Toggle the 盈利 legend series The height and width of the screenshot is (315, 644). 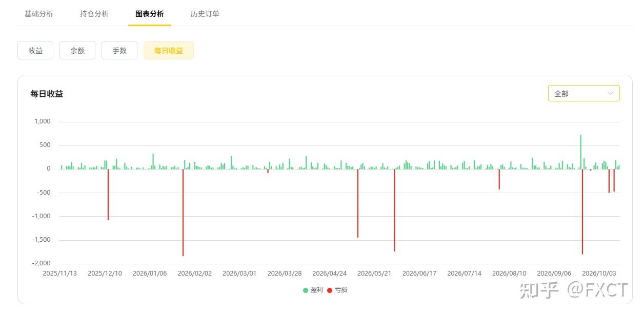click(313, 290)
